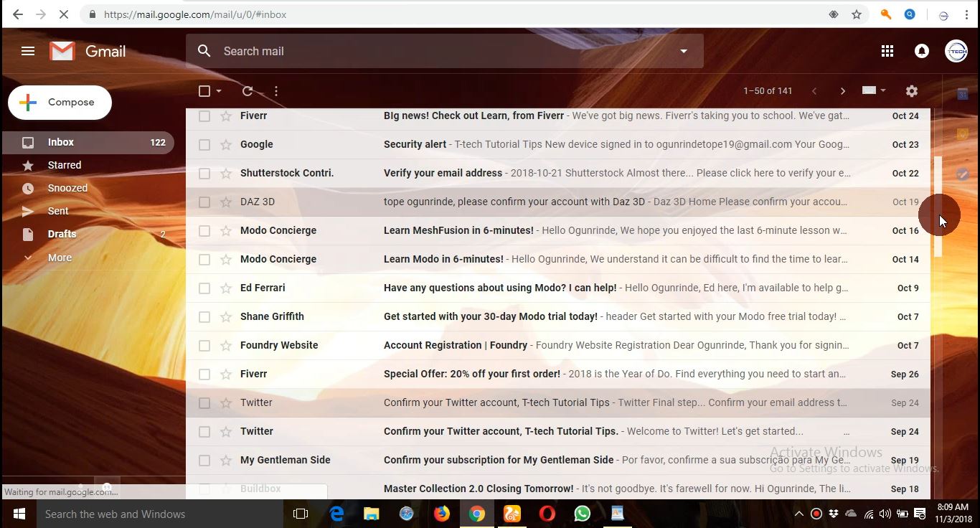Open Google Tasks side panel
This screenshot has height=528, width=980.
[962, 174]
